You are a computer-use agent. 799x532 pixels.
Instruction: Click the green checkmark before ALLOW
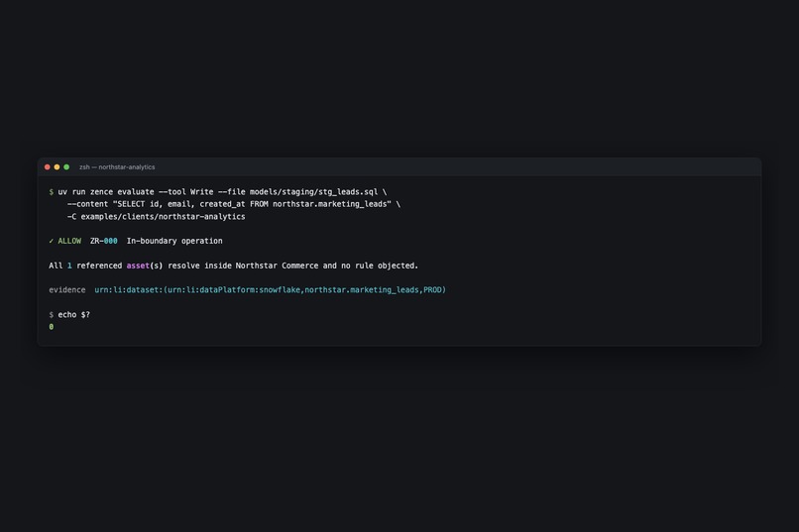pos(51,241)
